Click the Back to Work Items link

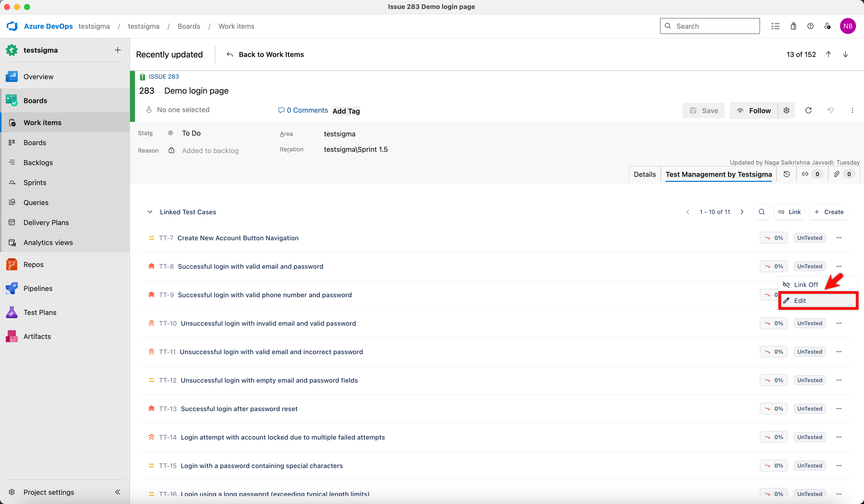[x=271, y=54]
